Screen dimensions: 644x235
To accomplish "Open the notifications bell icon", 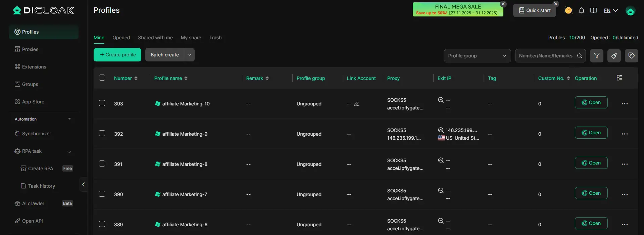I will coord(582,10).
